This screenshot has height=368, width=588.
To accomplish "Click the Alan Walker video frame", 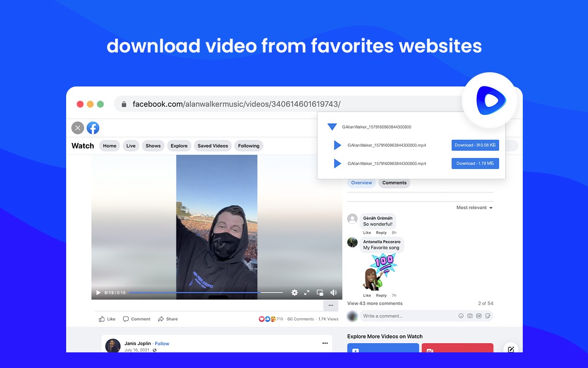I will point(217,227).
